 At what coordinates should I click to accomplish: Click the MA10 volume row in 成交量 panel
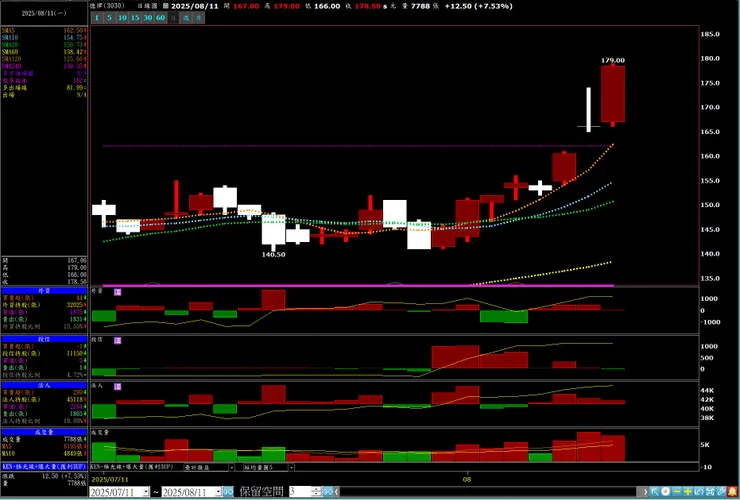(x=44, y=453)
